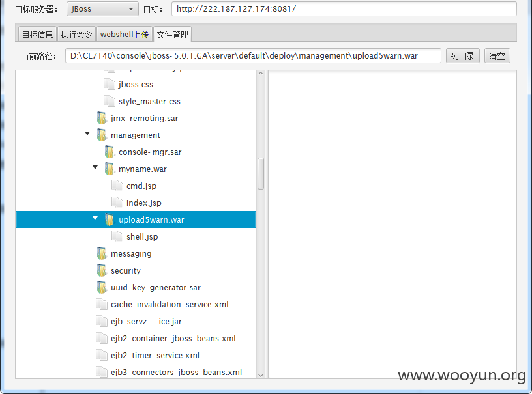Viewport: 532px width, 394px height.
Task: Select the 文件管理 tab
Action: click(x=172, y=35)
